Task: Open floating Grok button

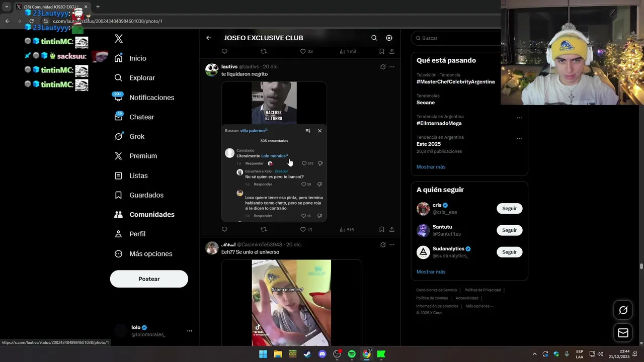Action: (623, 310)
